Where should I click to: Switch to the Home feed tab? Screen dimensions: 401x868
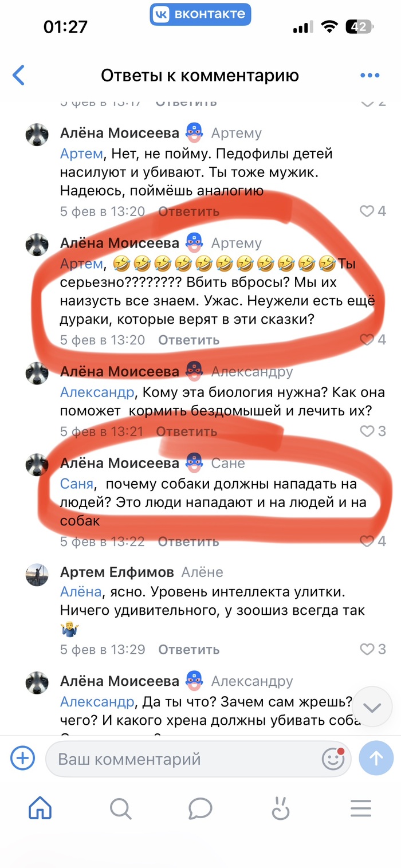[40, 808]
